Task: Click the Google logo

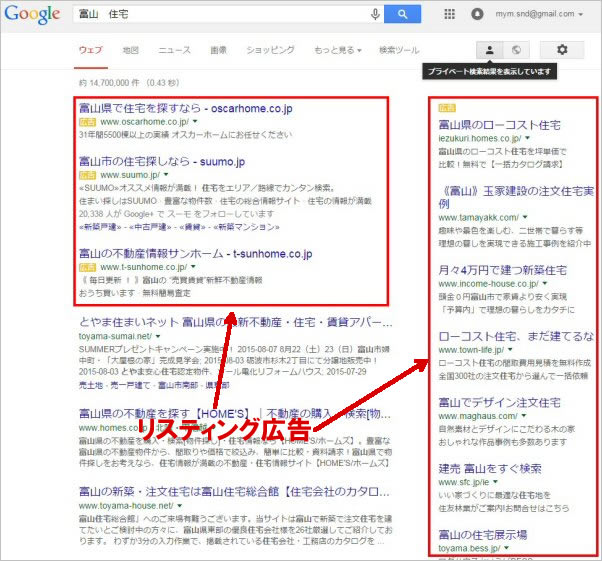Action: (32, 14)
